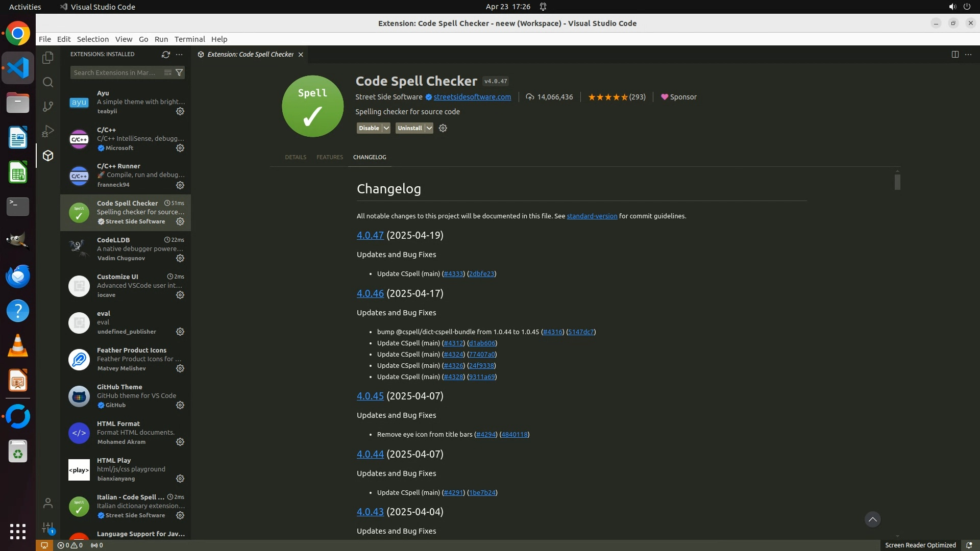This screenshot has height=551, width=980.
Task: Open the Explorer view in activity bar
Action: click(x=48, y=58)
